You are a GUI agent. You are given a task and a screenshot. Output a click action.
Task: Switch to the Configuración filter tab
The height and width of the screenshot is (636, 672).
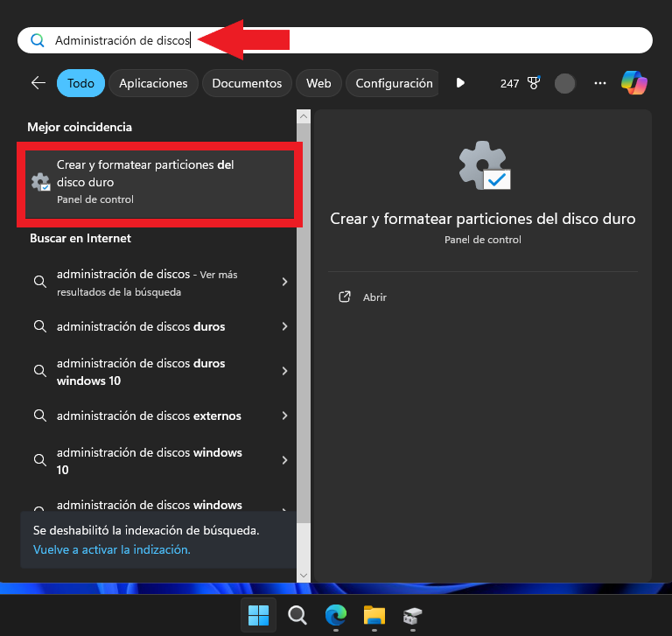pos(393,83)
